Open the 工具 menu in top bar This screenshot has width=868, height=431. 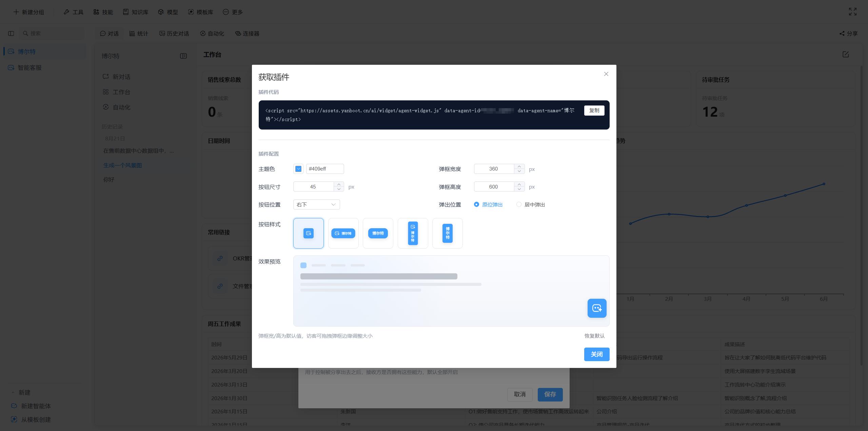(73, 12)
